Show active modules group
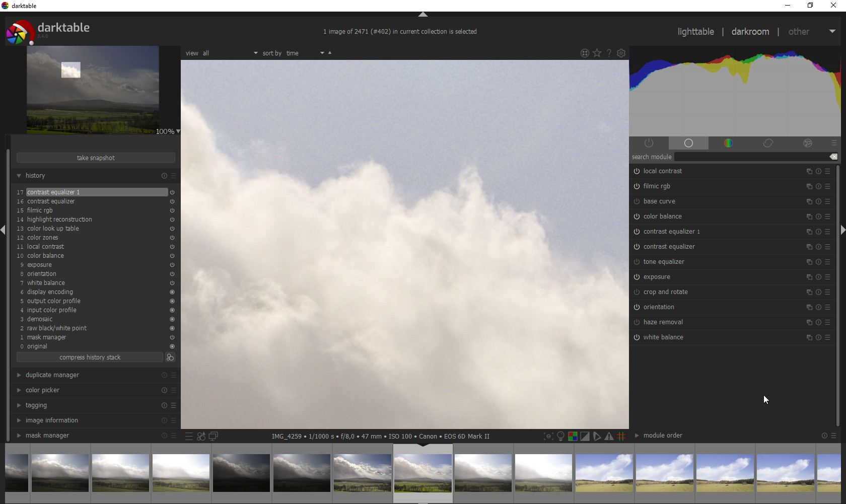Screen dimensions: 846x504 (x=649, y=143)
